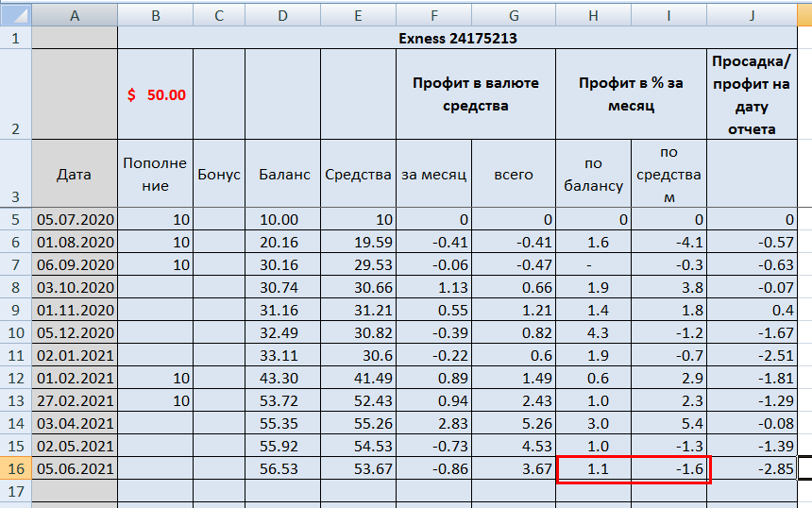Select row 16 header

15,468
